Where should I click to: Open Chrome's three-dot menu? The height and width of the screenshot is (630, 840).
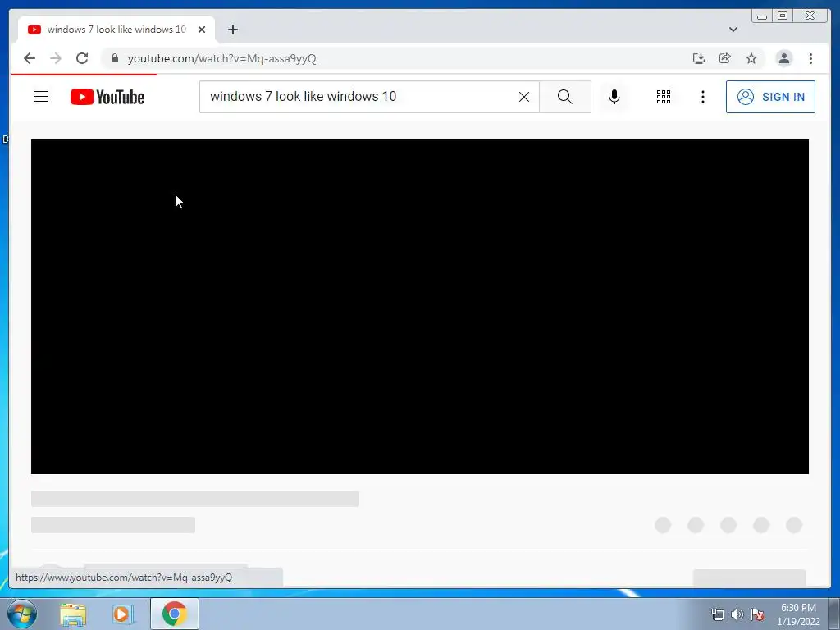[x=810, y=58]
